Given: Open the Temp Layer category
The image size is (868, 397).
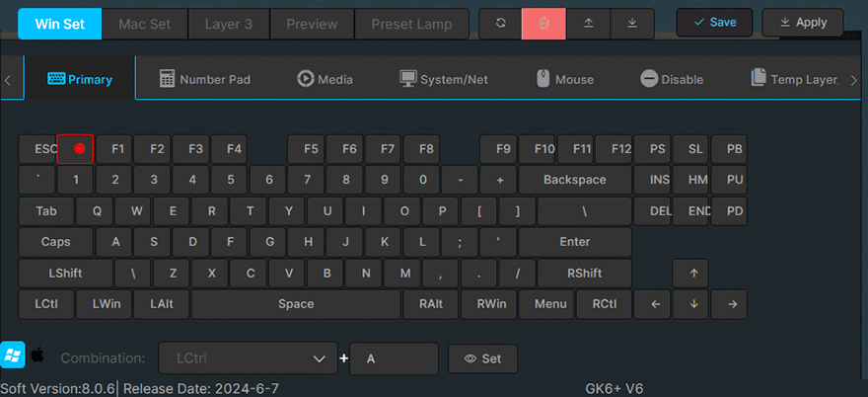Looking at the screenshot, I should (x=793, y=79).
